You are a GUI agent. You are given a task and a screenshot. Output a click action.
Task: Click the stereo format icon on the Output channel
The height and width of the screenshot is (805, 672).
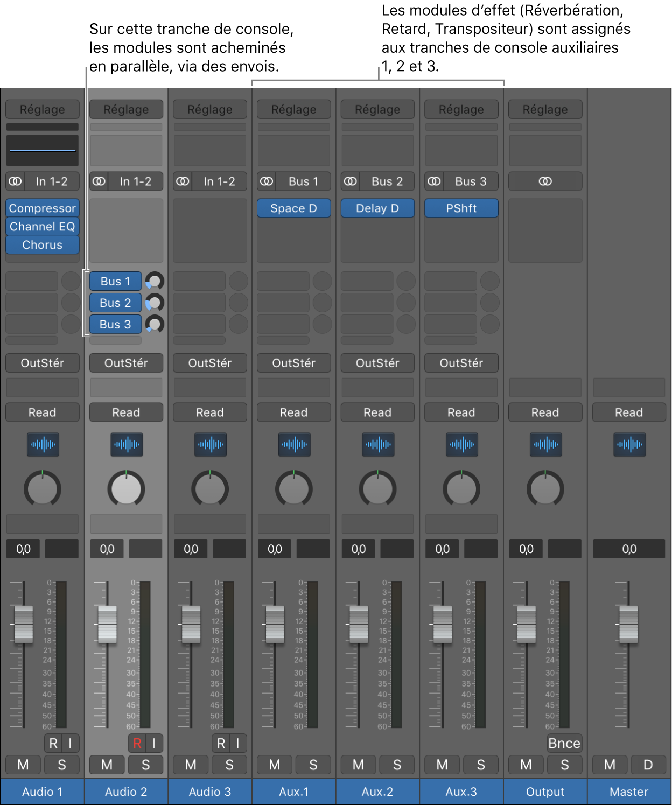pyautogui.click(x=545, y=181)
